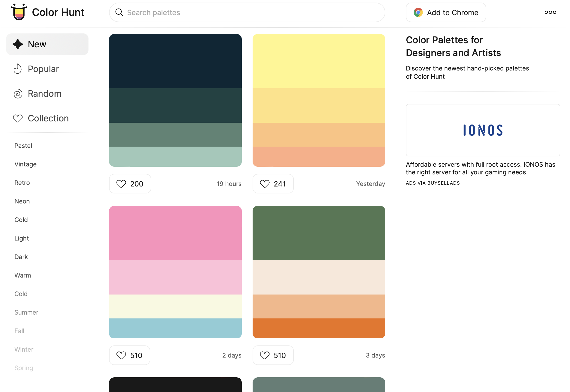Image resolution: width=570 pixels, height=392 pixels.
Task: Like the palette with 241 likes
Action: click(273, 184)
